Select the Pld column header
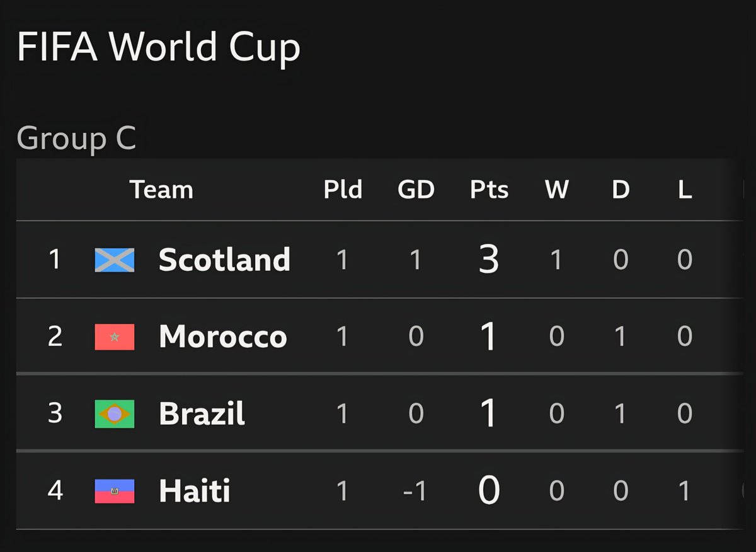The height and width of the screenshot is (552, 756). (343, 190)
